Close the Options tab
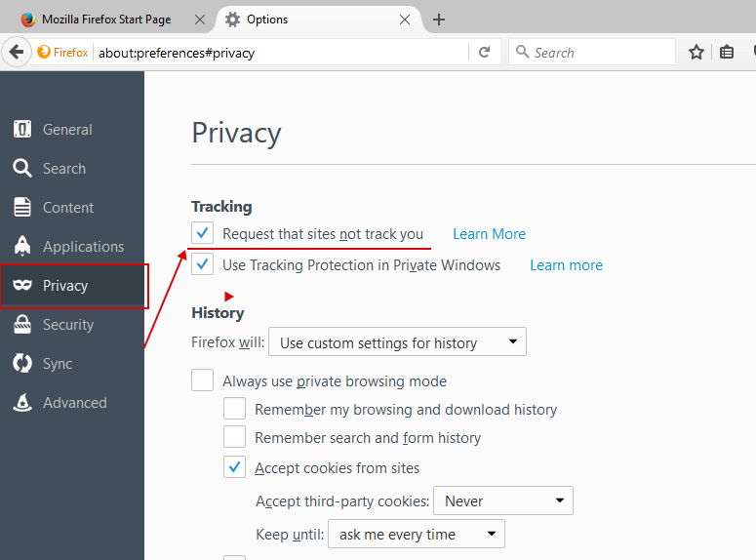 click(x=405, y=20)
